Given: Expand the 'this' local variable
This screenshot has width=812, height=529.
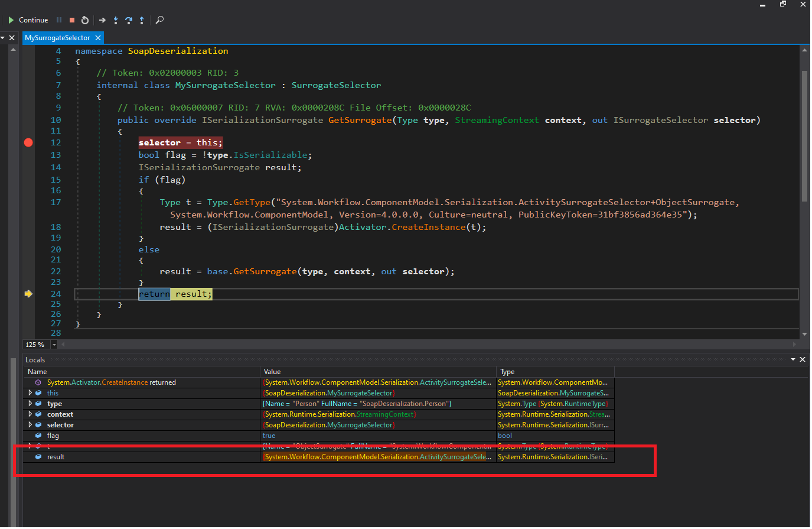Looking at the screenshot, I should pos(30,393).
